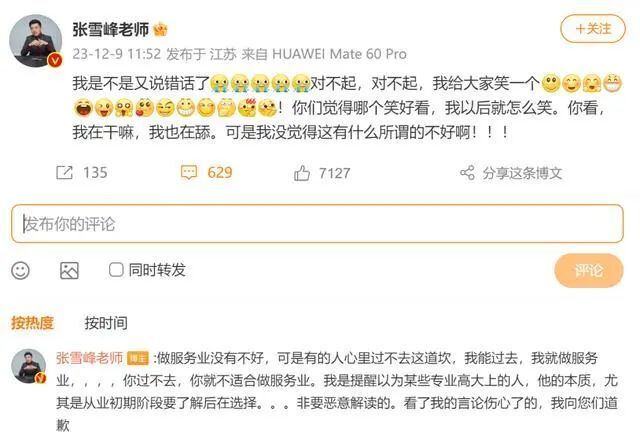Click the crown badge beside 张雪峰老师
Screen dimensions: 640x436
(160, 30)
